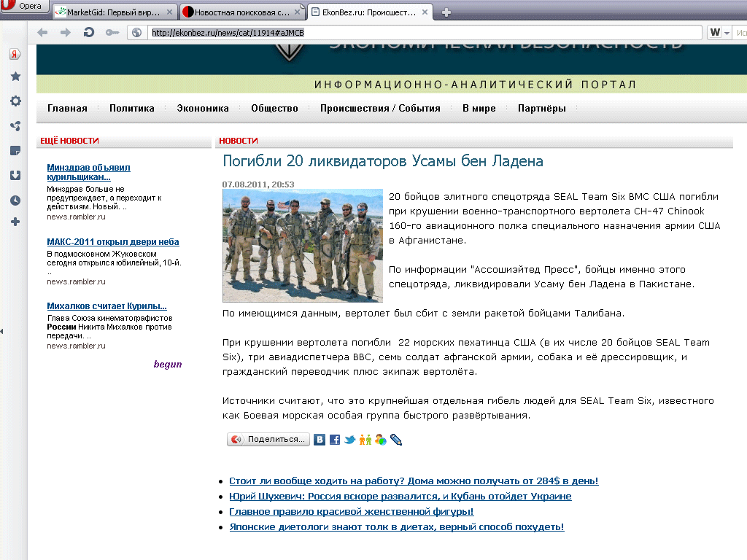Click news.rambler.ru under Минздрав item
The height and width of the screenshot is (560, 747).
[x=76, y=217]
